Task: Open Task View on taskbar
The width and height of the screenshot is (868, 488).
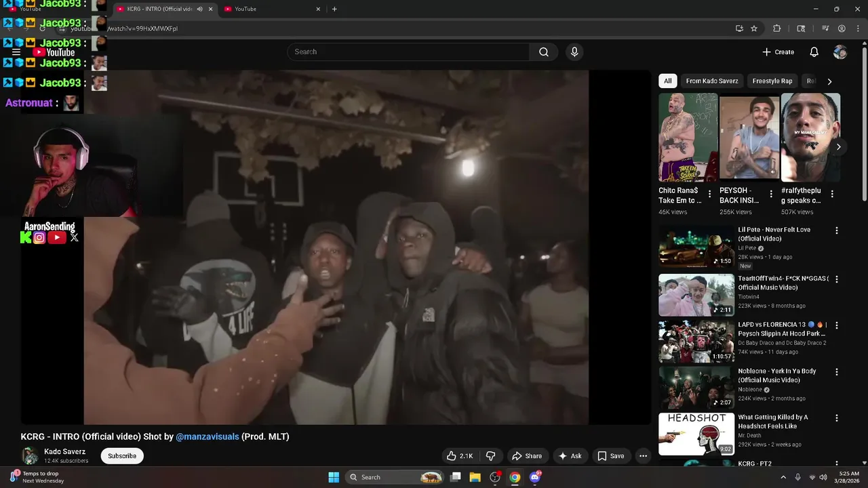Action: [456, 477]
